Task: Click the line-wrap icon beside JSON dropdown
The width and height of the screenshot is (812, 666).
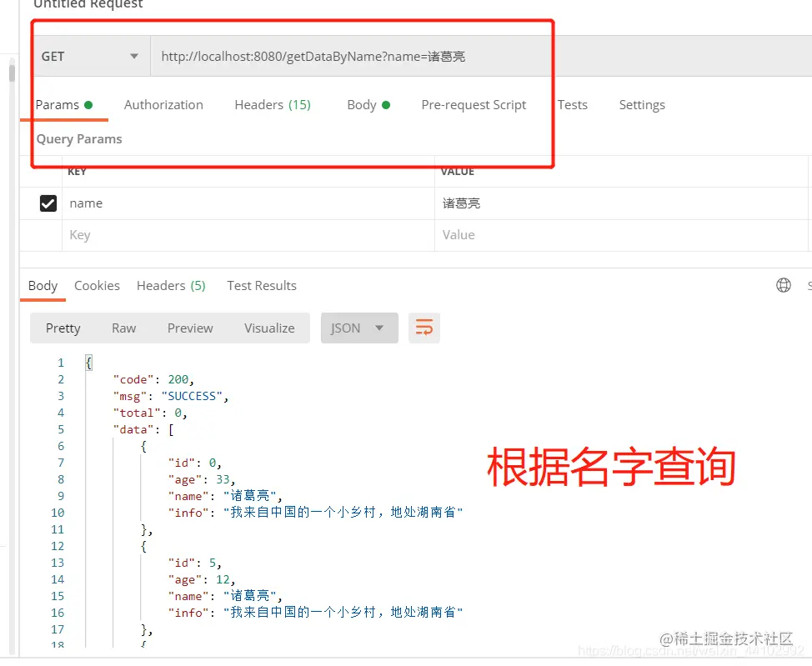Action: click(424, 328)
